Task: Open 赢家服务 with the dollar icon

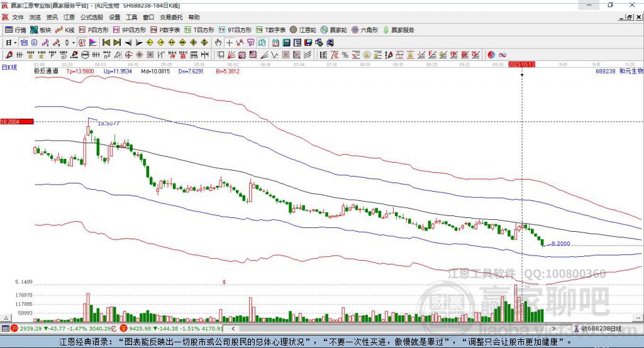Action: [x=398, y=30]
